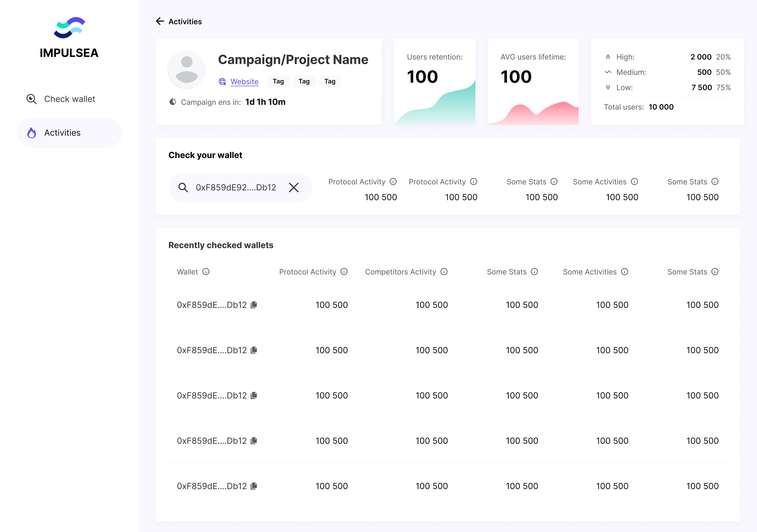Viewport: 757px width, 532px height.
Task: Click the info icon next to Wallet column header
Action: pos(206,272)
